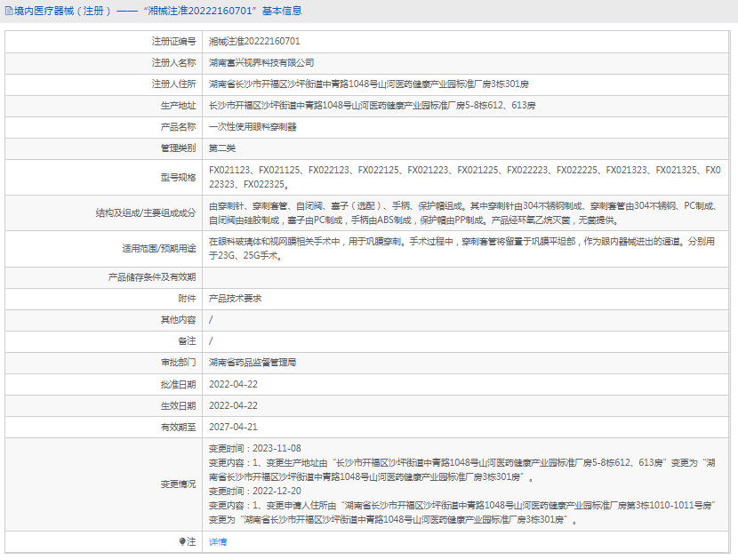Viewport: 738px width, 560px height.
Task: Click the line 变更时间：2023-11-08
Action: 255,449
